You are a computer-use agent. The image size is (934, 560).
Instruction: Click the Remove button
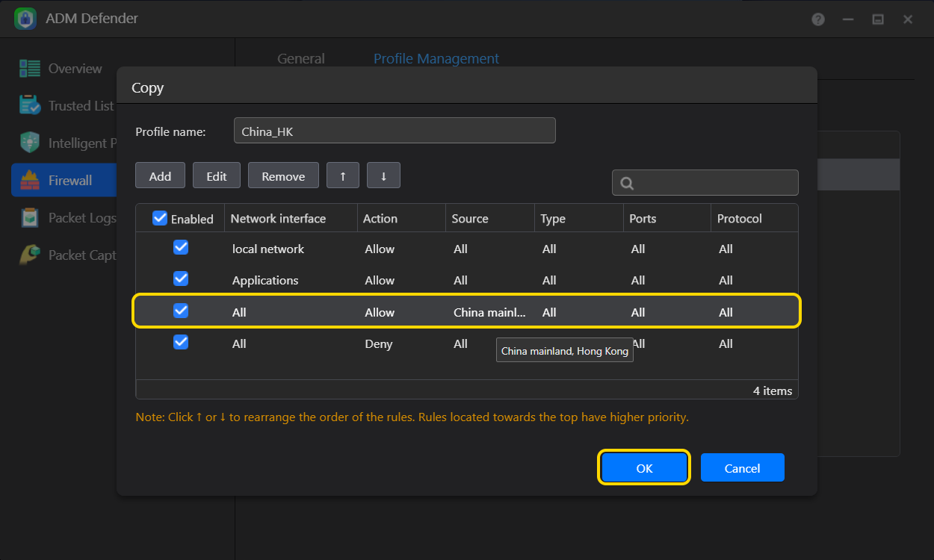[283, 175]
